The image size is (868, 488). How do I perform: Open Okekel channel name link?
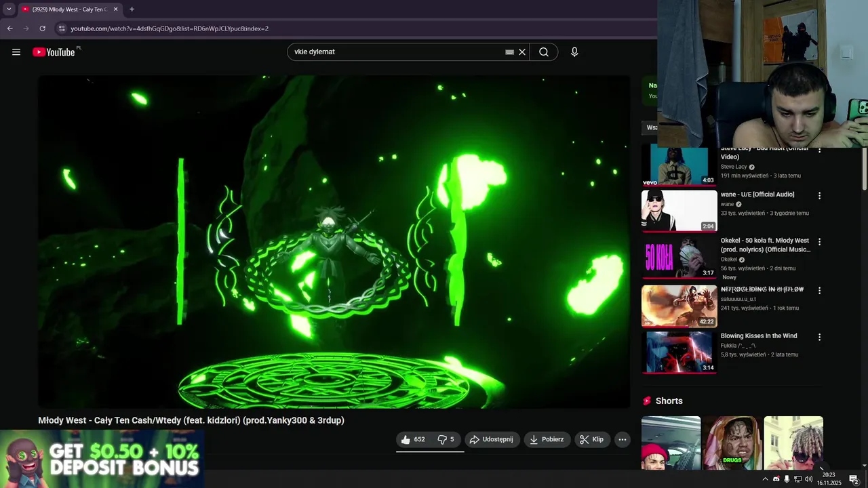click(729, 260)
